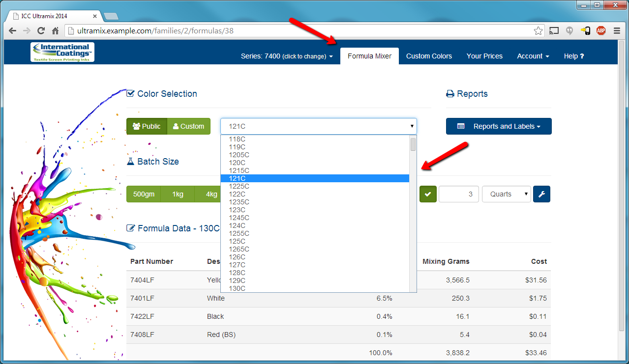The height and width of the screenshot is (364, 629).
Task: Switch to the Custom colors toggle
Action: coord(189,126)
